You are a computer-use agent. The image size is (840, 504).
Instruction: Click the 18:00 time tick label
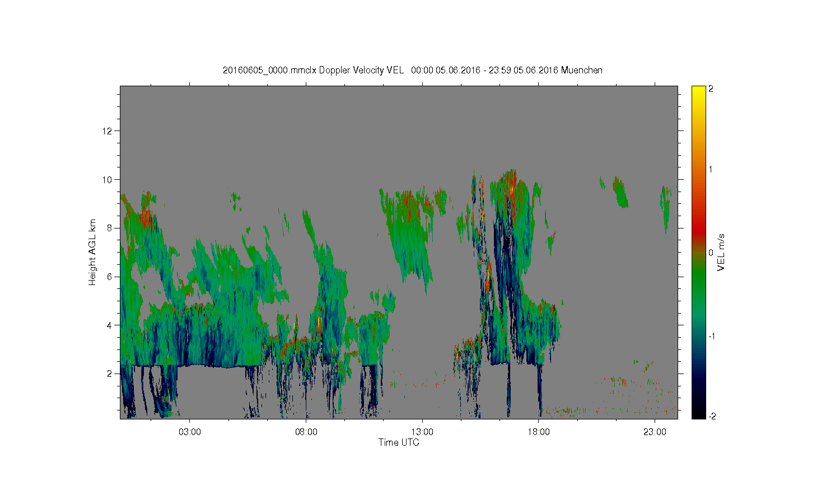click(x=539, y=432)
